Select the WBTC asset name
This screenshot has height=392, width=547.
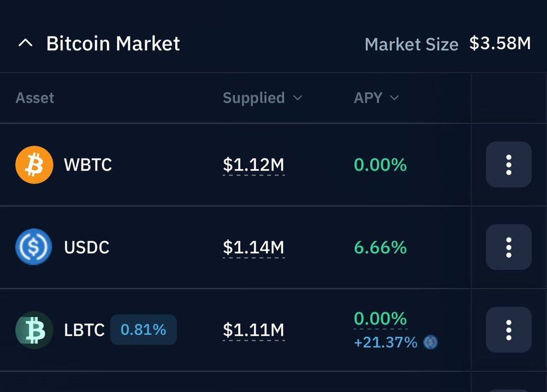(88, 165)
